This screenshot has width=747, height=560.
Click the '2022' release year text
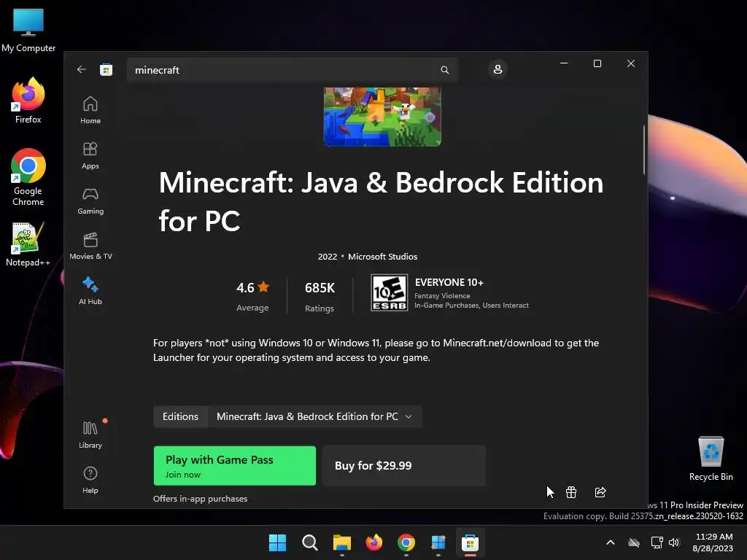tap(328, 257)
